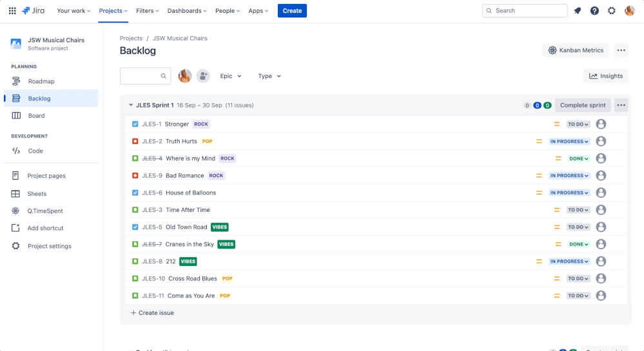The height and width of the screenshot is (351, 644).
Task: Click the Sheets sidebar icon
Action: click(15, 194)
